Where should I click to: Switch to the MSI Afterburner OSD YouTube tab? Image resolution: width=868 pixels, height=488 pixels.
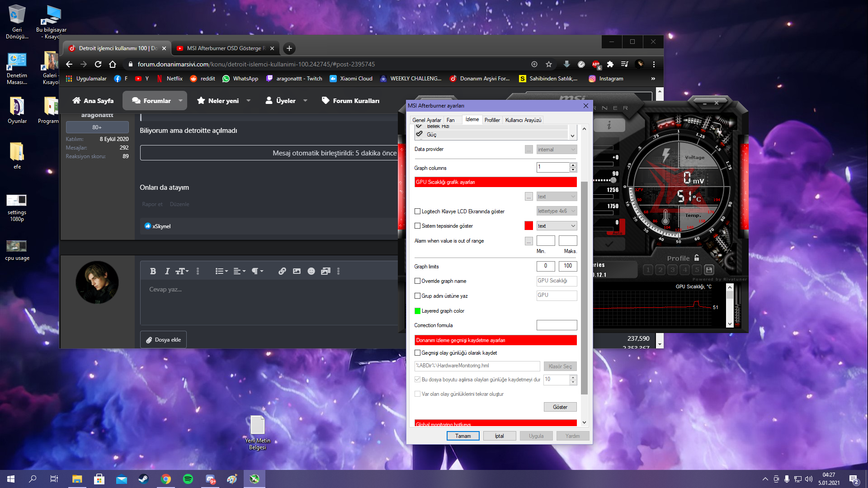226,48
